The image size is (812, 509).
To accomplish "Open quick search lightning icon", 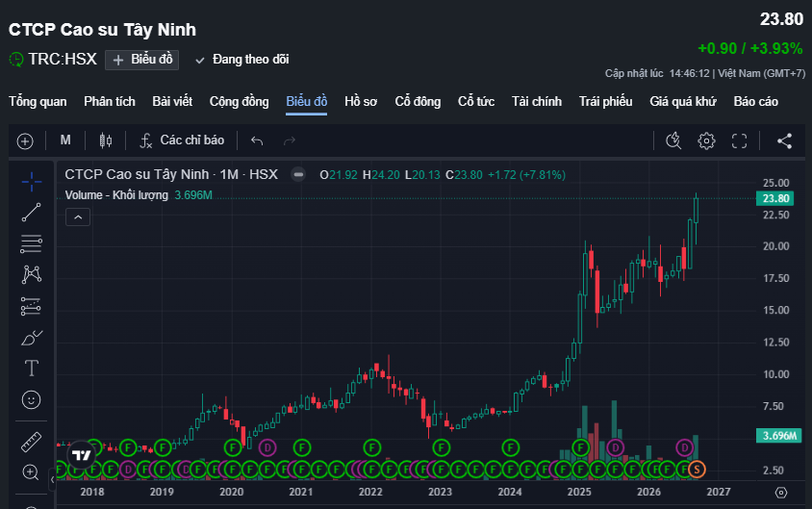I will [x=673, y=140].
